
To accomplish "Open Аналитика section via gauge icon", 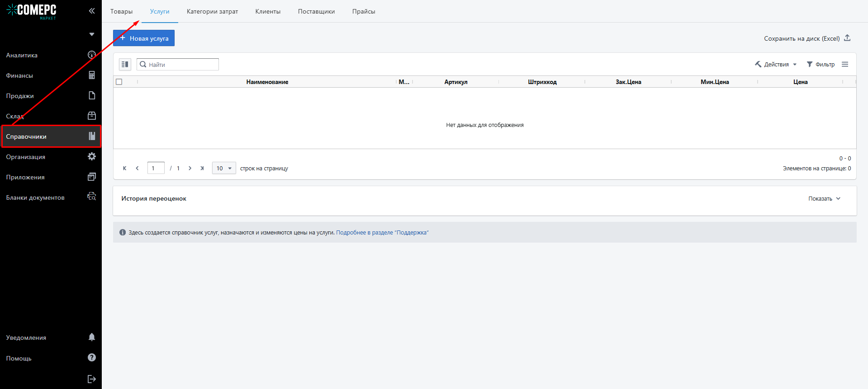I will point(91,55).
